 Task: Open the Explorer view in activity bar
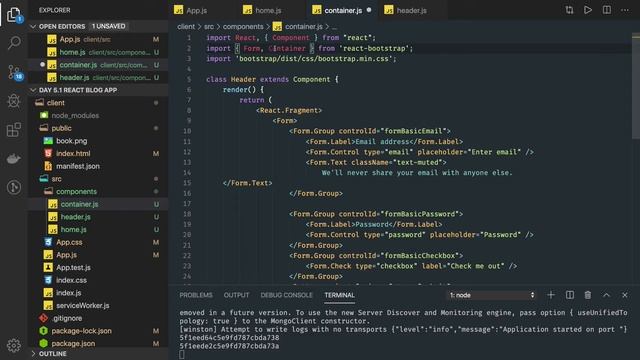click(14, 15)
